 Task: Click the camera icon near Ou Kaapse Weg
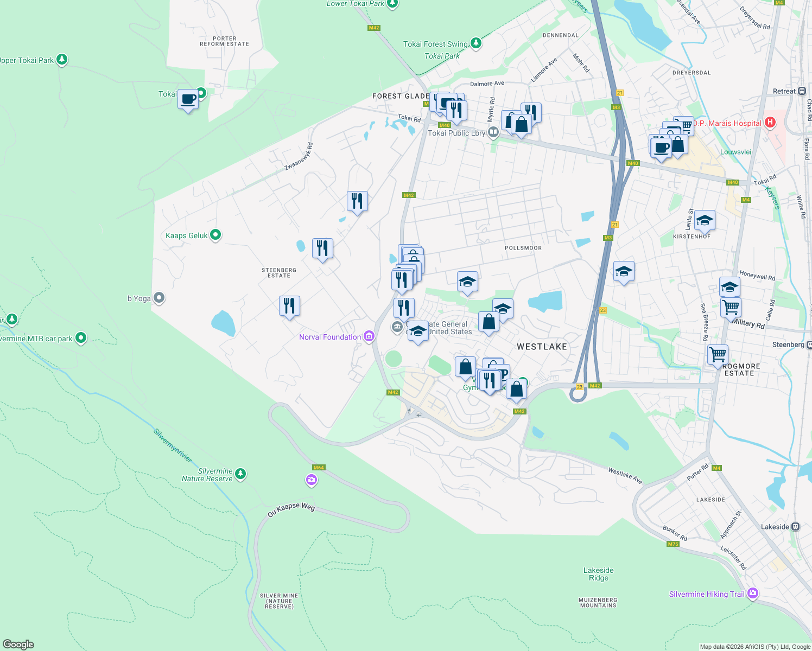pyautogui.click(x=311, y=480)
